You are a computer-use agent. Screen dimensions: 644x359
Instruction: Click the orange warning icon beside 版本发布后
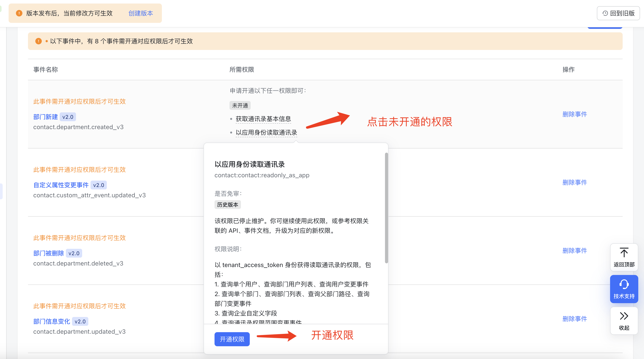(x=19, y=13)
